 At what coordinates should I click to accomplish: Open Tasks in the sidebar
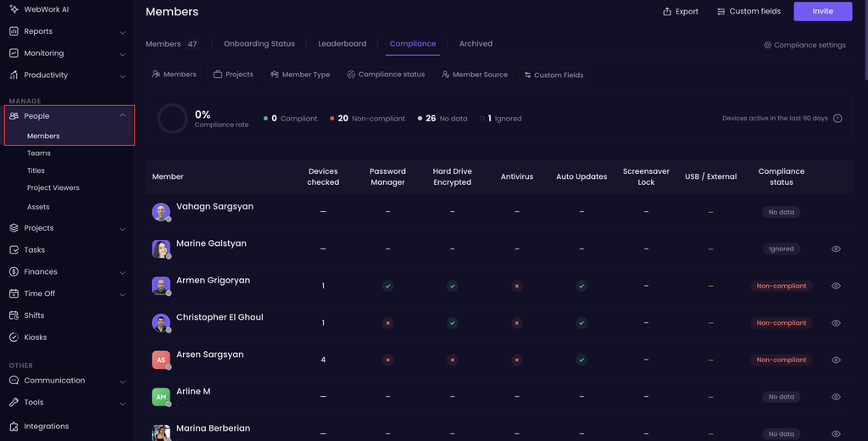34,250
